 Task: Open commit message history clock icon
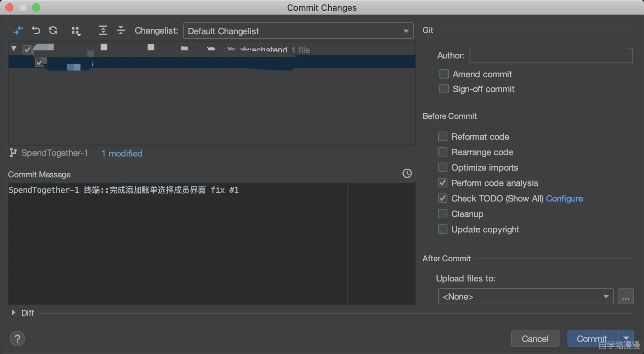click(x=407, y=173)
